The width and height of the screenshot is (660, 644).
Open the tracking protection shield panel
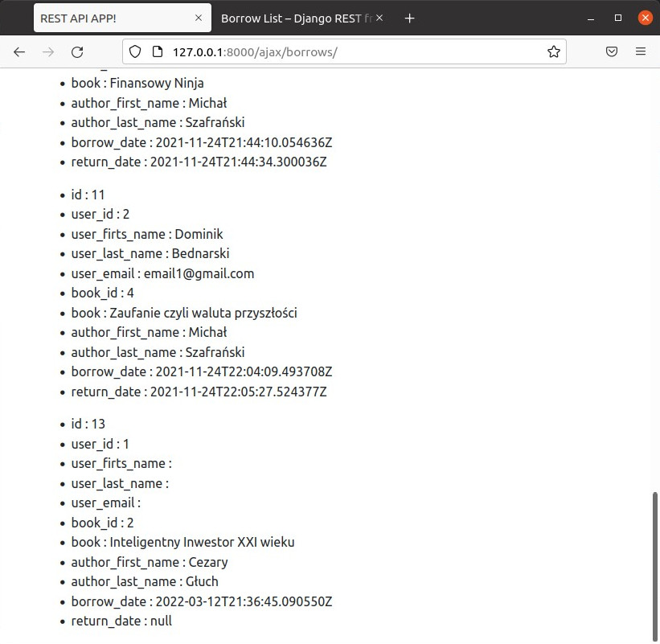[x=135, y=51]
